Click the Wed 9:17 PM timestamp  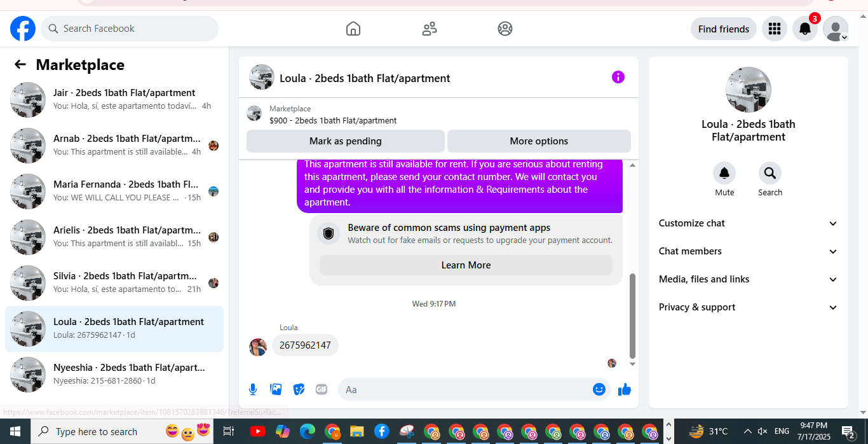tap(434, 304)
